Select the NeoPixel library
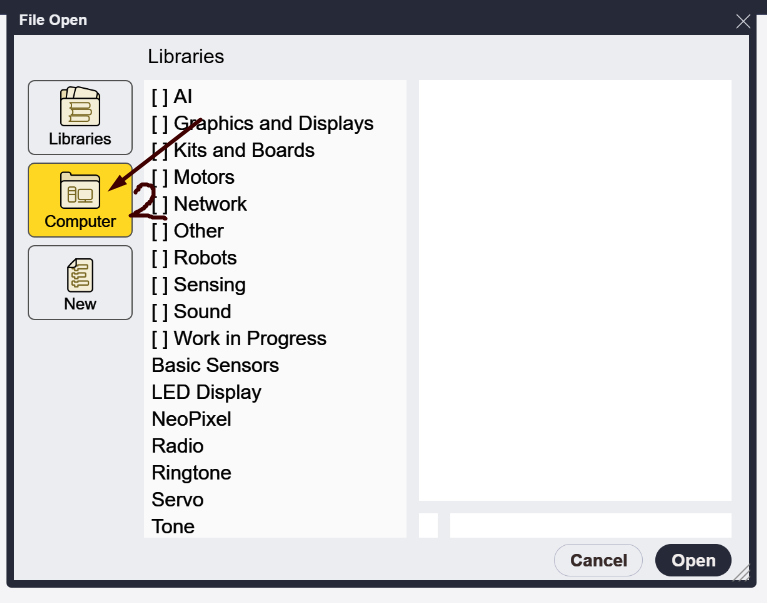Screen dimensions: 767x603 (x=191, y=420)
